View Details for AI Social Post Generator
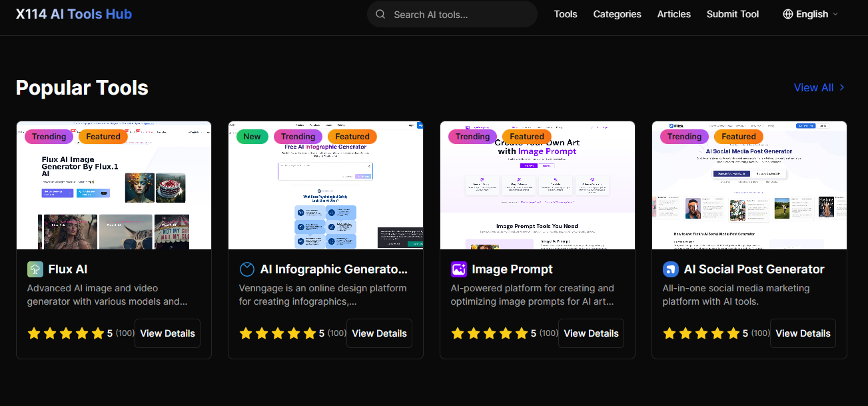Image resolution: width=868 pixels, height=406 pixels. click(803, 333)
